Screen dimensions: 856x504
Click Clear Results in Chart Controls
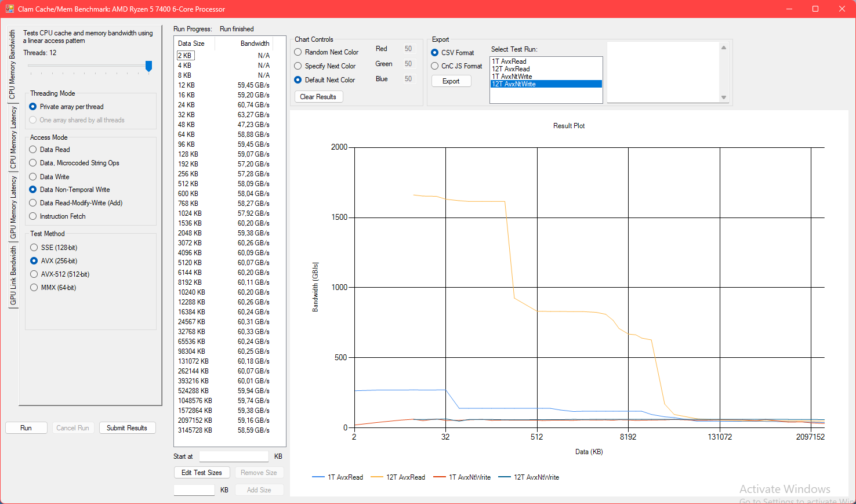(318, 97)
